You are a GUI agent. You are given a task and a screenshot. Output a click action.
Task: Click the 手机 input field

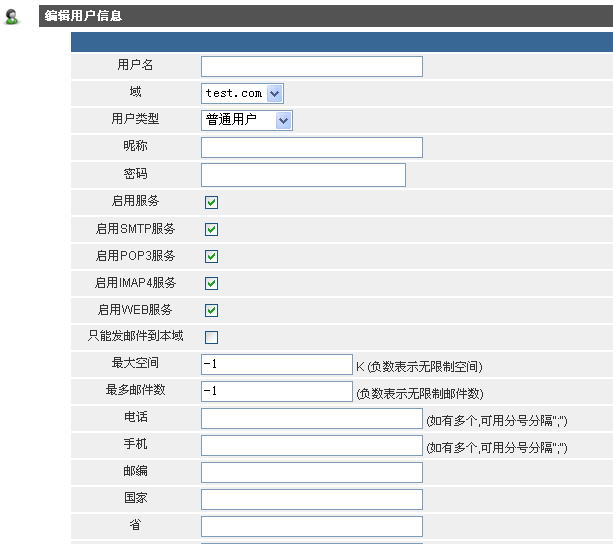[311, 445]
